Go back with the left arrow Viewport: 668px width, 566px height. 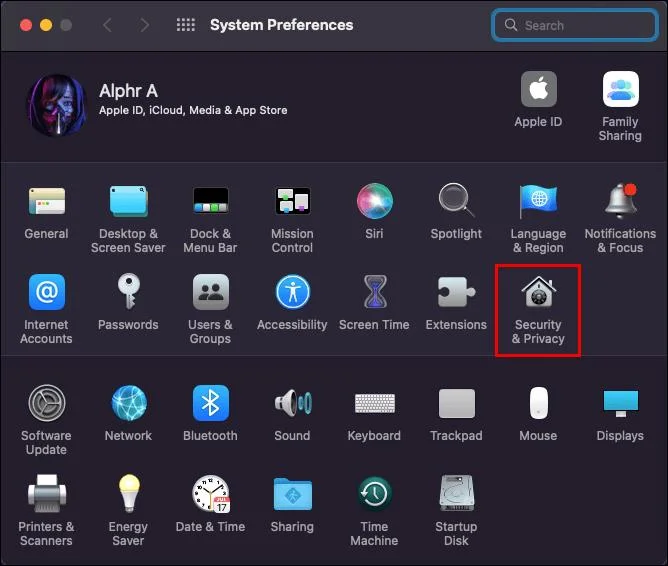point(107,25)
